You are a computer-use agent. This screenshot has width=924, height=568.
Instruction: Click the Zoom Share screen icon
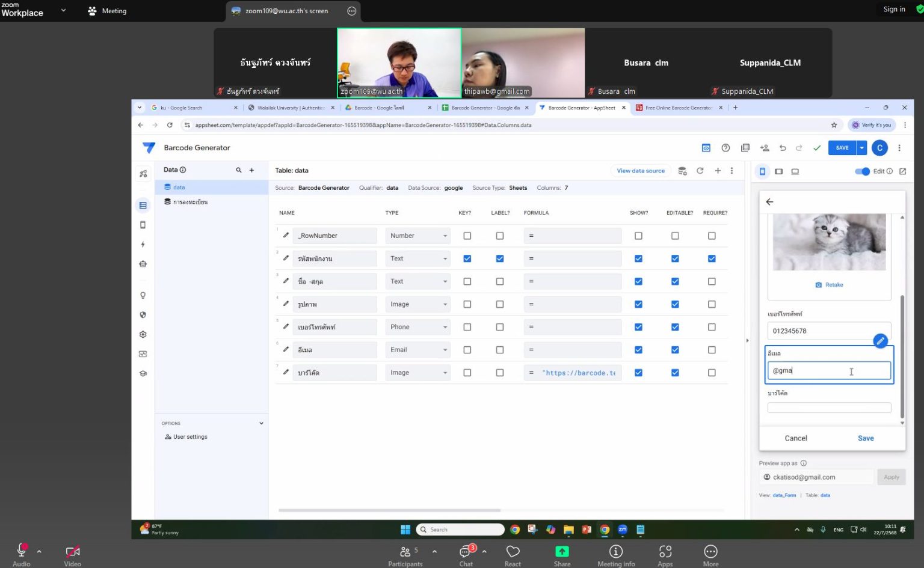point(561,552)
